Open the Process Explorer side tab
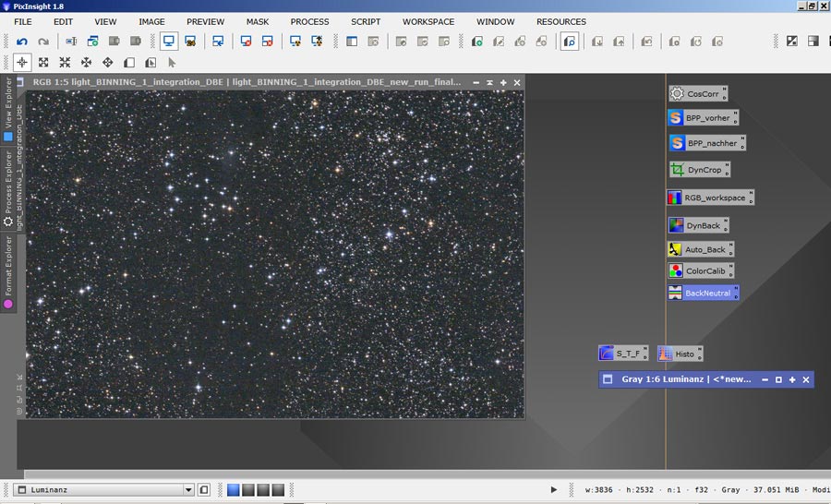The height and width of the screenshot is (504, 831). (x=8, y=189)
